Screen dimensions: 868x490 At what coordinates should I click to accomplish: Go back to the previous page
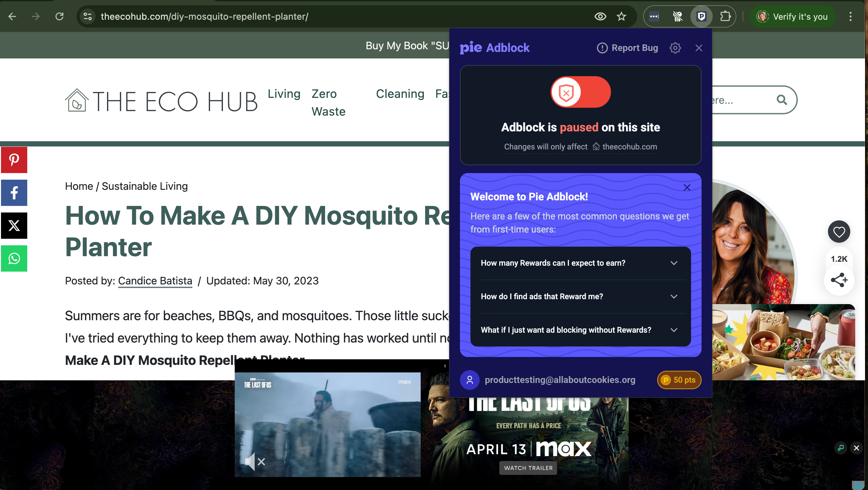coord(12,16)
